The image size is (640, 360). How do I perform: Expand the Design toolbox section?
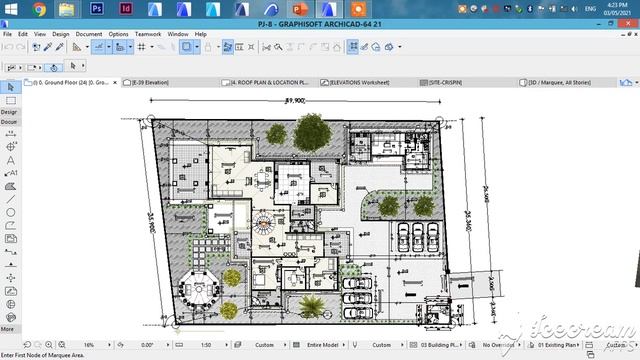pos(9,112)
